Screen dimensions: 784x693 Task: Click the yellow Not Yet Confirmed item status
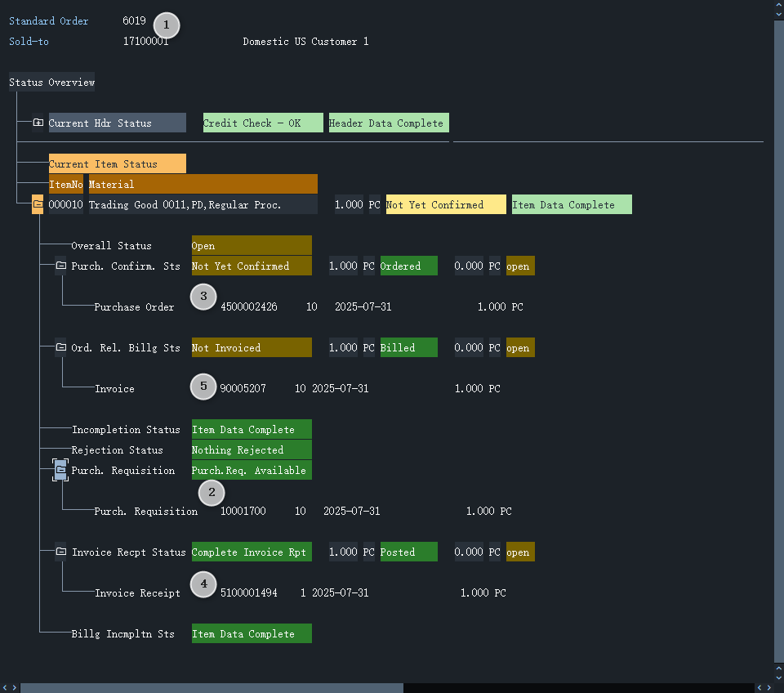446,204
